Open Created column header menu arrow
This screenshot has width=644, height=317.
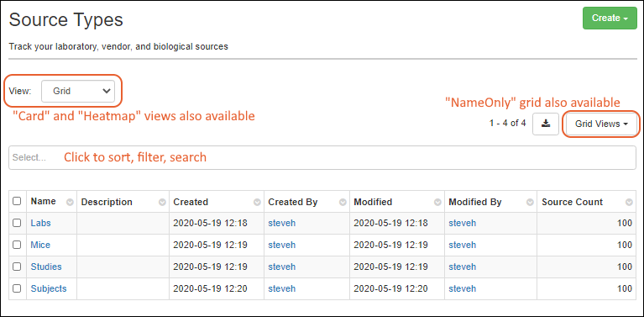(x=257, y=203)
